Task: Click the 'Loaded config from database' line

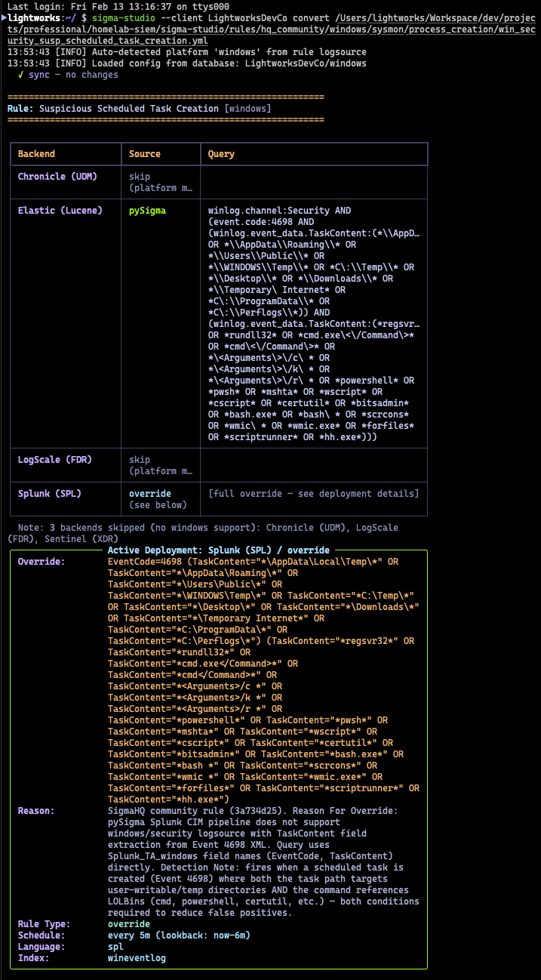Action: point(186,63)
